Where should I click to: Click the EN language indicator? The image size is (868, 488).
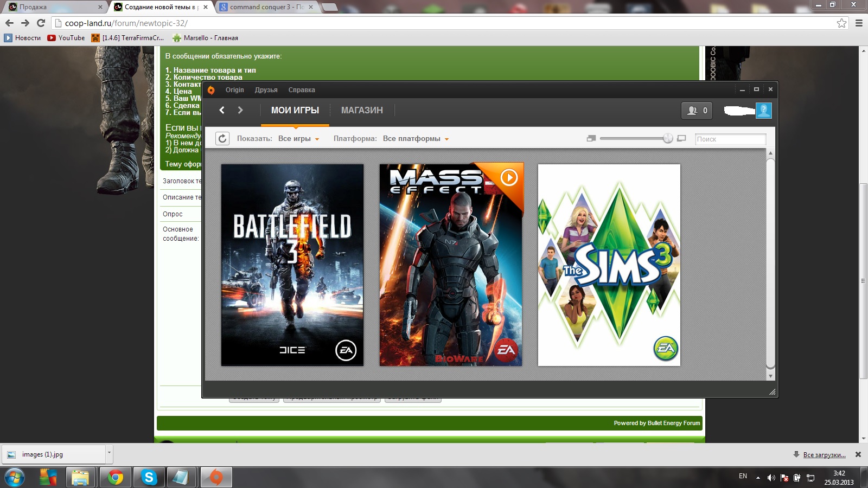(743, 476)
